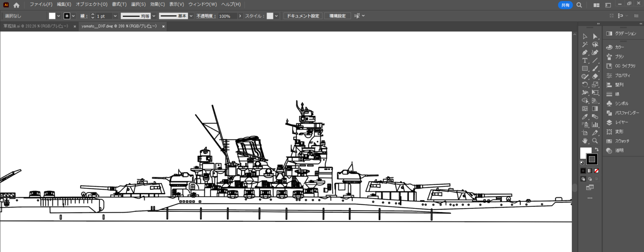Open the パスファインダー panel
Viewport: 644px width, 252px height.
(626, 113)
